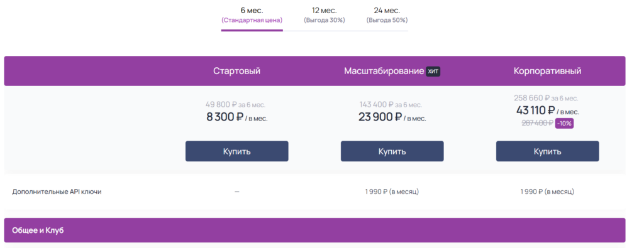Image resolution: width=644 pixels, height=248 pixels.
Task: Expand the Общее и Клуб section
Action: [x=314, y=230]
